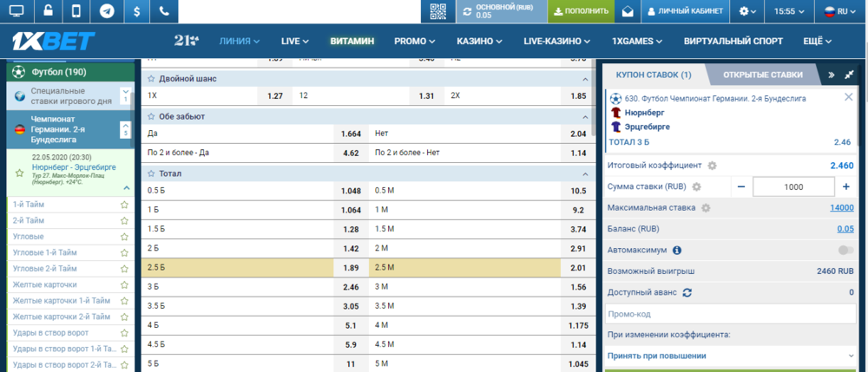The image size is (868, 372).
Task: Open the PROMO menu
Action: pyautogui.click(x=415, y=41)
